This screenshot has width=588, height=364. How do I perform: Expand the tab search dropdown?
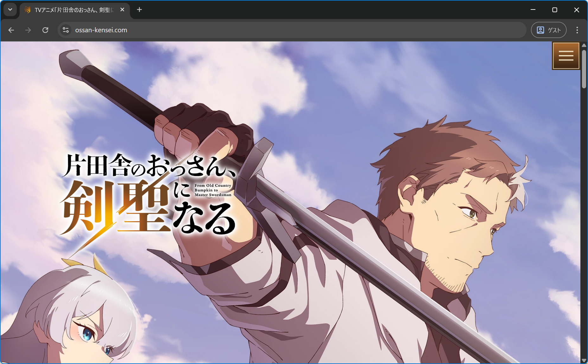(x=10, y=10)
